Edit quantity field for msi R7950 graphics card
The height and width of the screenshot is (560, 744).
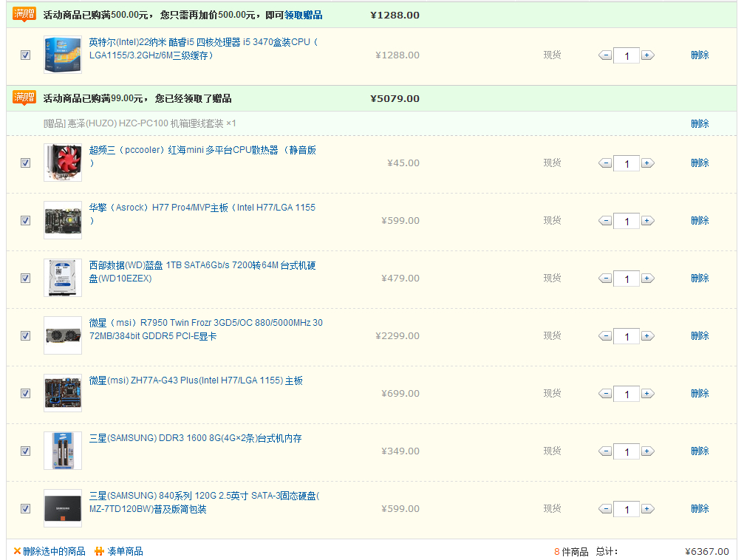pyautogui.click(x=627, y=336)
